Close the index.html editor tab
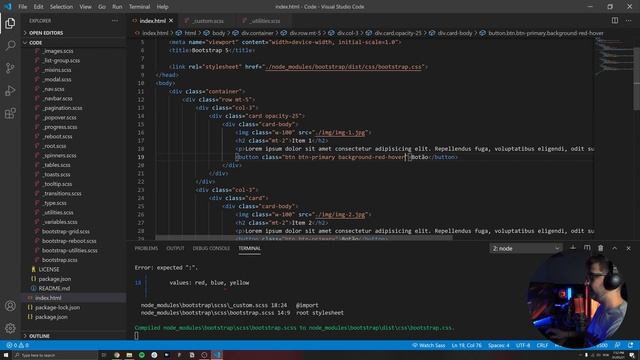The image size is (640, 360). [171, 20]
